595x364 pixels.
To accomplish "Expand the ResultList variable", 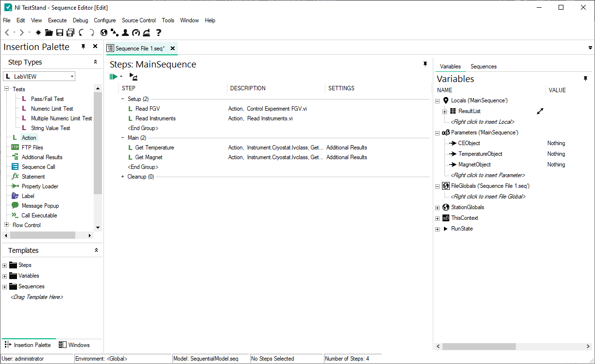I will (x=445, y=111).
